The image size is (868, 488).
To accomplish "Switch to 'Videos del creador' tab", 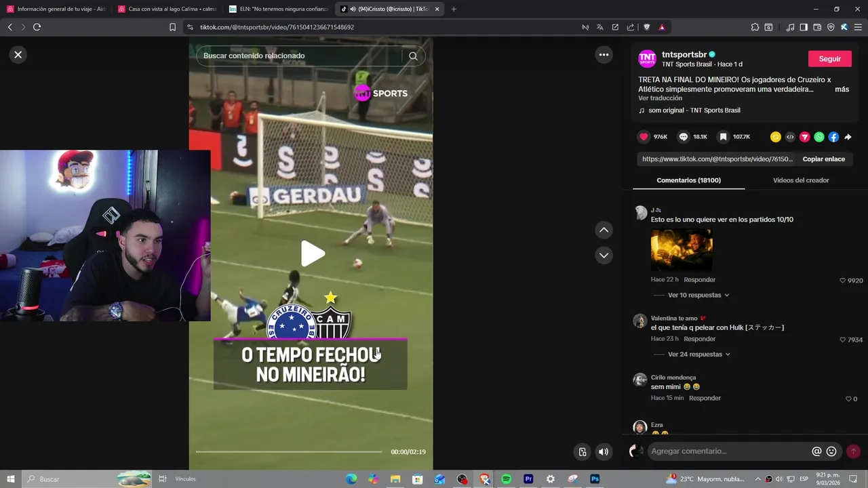I will 801,180.
